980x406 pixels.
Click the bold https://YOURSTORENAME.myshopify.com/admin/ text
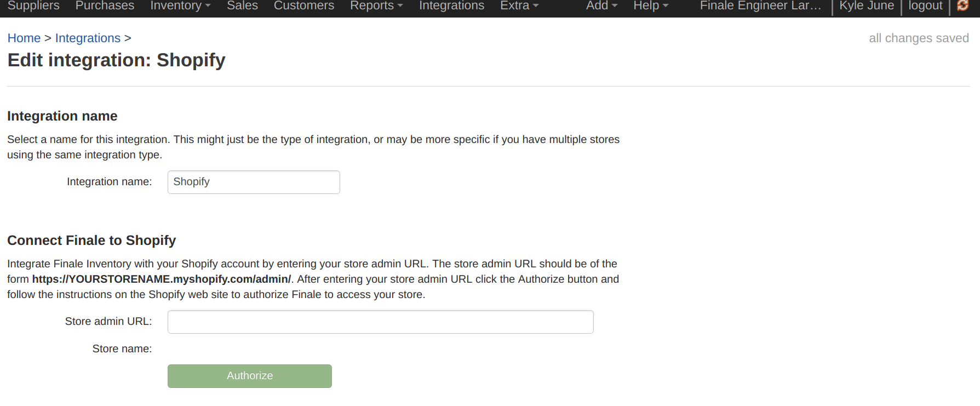click(x=162, y=279)
